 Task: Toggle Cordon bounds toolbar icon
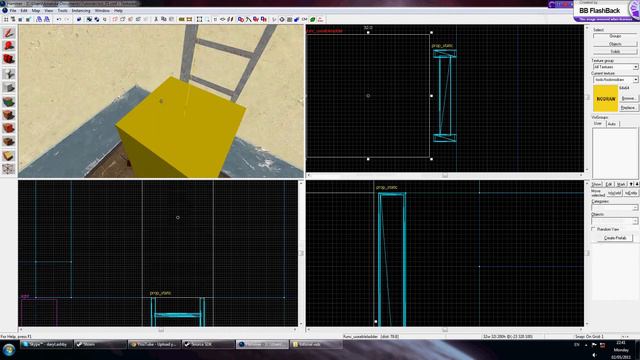point(182,19)
